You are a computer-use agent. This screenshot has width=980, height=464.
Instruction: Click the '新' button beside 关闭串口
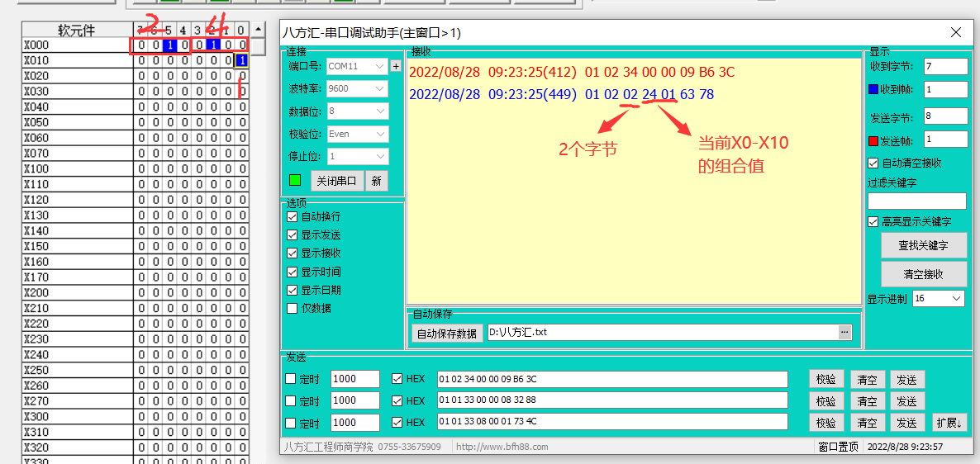377,181
